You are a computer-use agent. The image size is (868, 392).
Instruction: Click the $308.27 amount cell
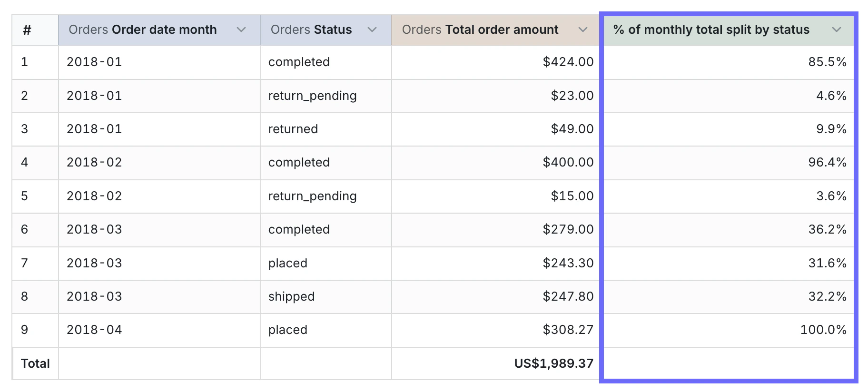click(568, 330)
